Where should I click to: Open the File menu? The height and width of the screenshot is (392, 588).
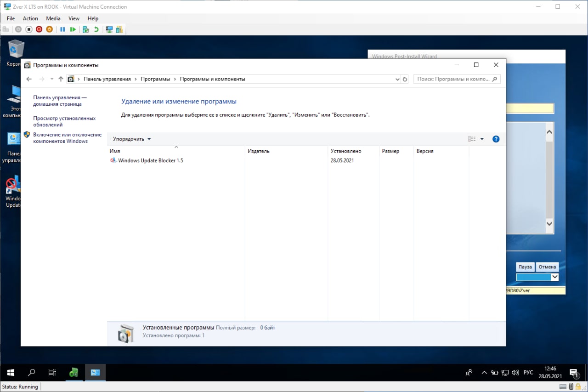(11, 18)
